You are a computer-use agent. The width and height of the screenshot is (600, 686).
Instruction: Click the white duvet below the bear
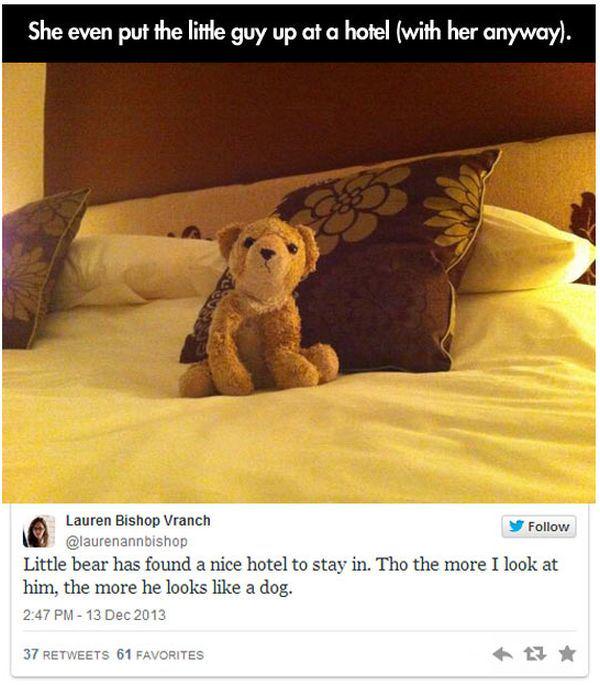(299, 442)
